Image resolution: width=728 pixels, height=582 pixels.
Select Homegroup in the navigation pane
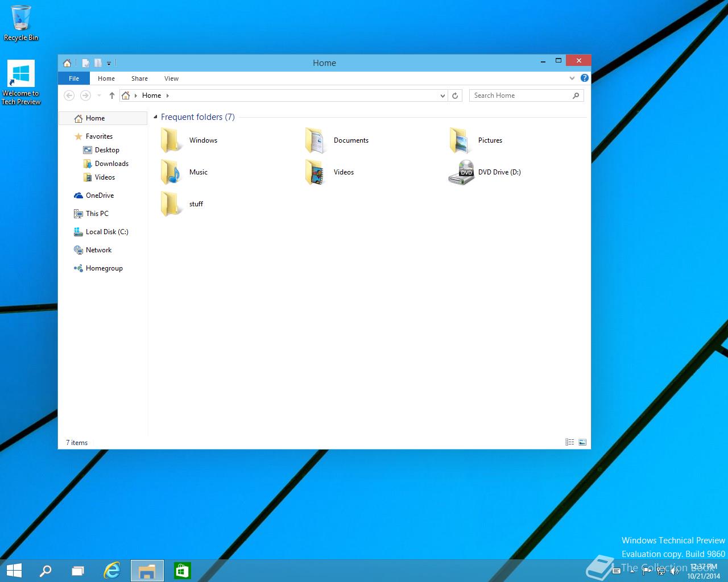coord(103,268)
